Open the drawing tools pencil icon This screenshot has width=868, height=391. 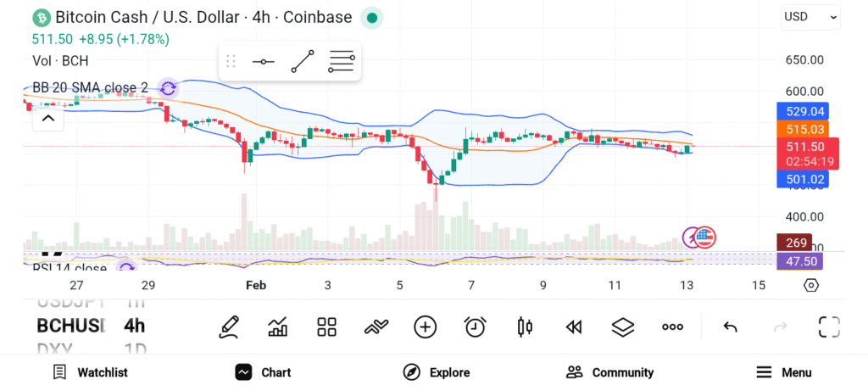click(228, 327)
